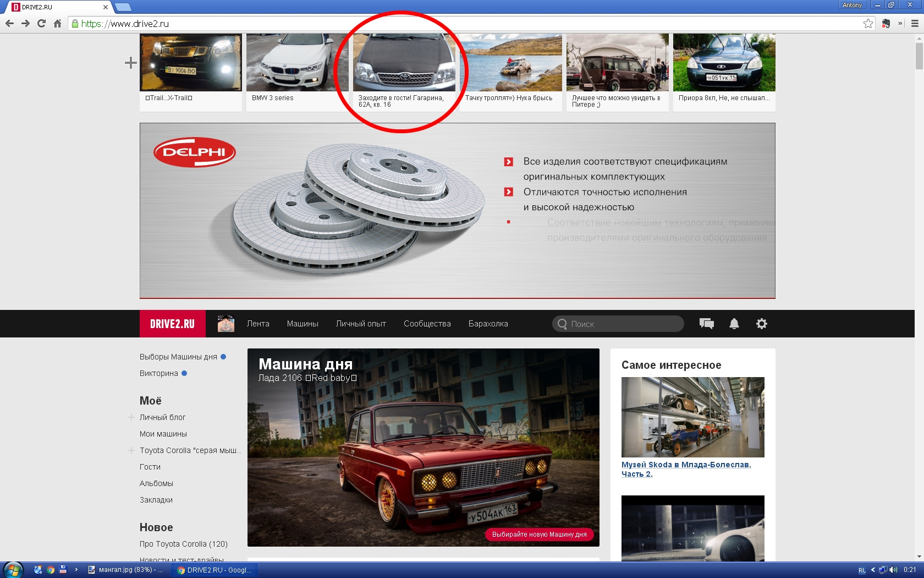The height and width of the screenshot is (578, 924).
Task: Open the Закладки sidebar link
Action: click(156, 500)
